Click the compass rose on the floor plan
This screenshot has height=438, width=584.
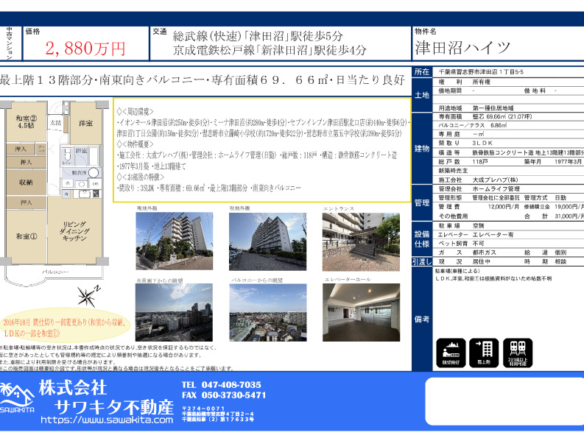88,296
